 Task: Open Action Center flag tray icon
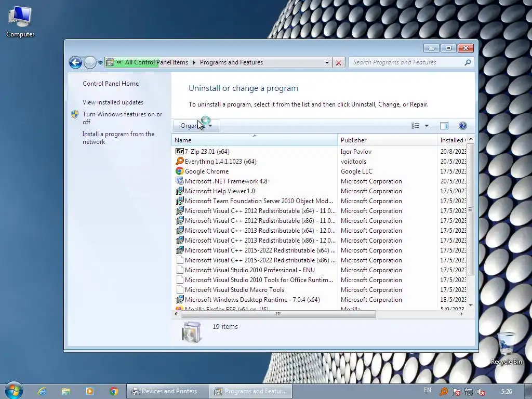click(x=456, y=392)
